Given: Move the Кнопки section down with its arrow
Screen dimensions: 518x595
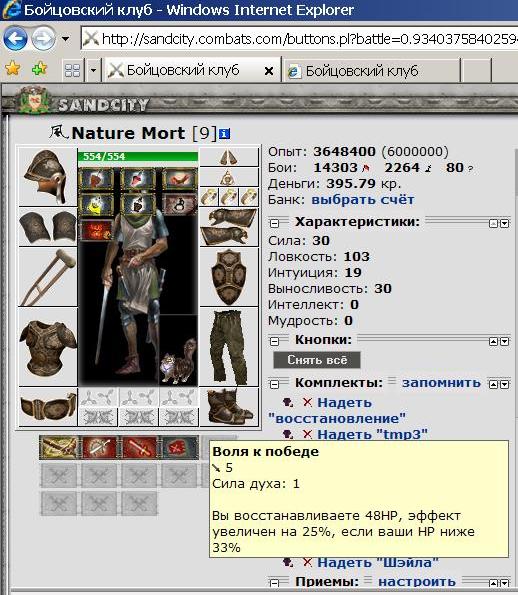Looking at the screenshot, I should (x=504, y=342).
